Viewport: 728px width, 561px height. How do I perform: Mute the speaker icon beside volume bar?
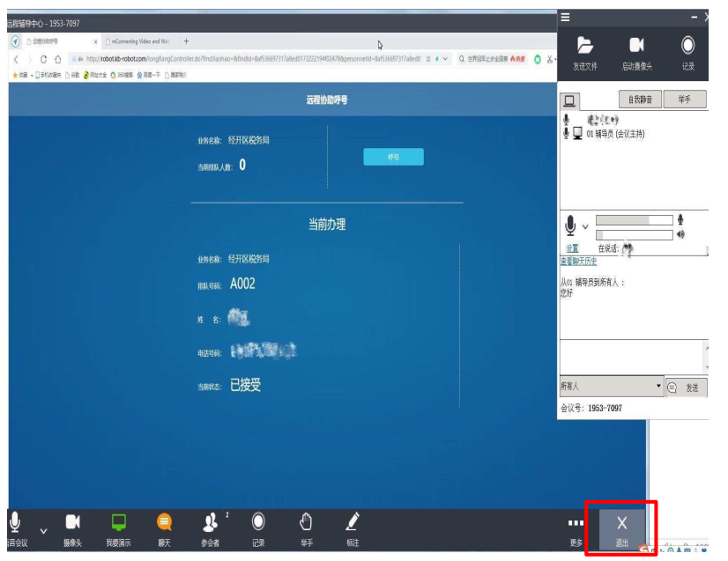681,235
